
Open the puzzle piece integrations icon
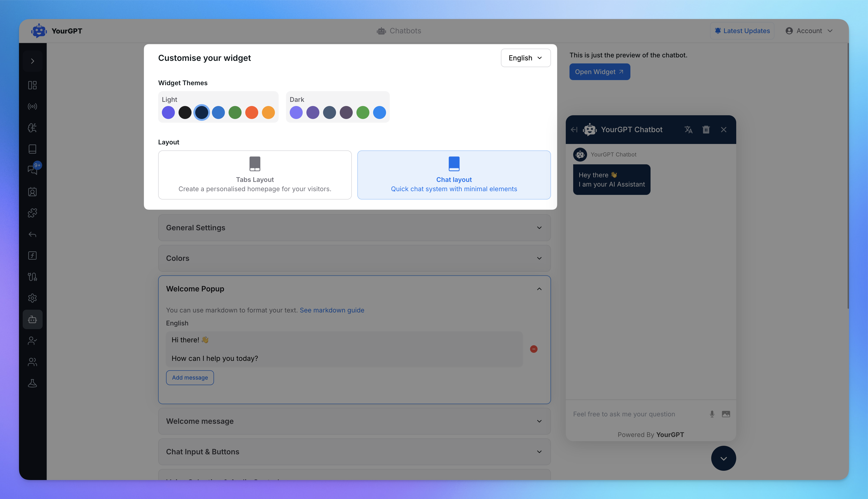[33, 213]
